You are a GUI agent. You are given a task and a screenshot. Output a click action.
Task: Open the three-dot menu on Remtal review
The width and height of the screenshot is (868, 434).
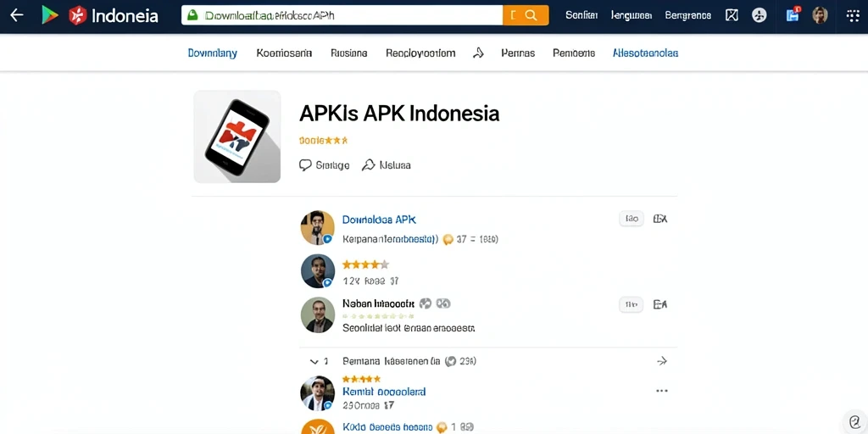click(661, 391)
